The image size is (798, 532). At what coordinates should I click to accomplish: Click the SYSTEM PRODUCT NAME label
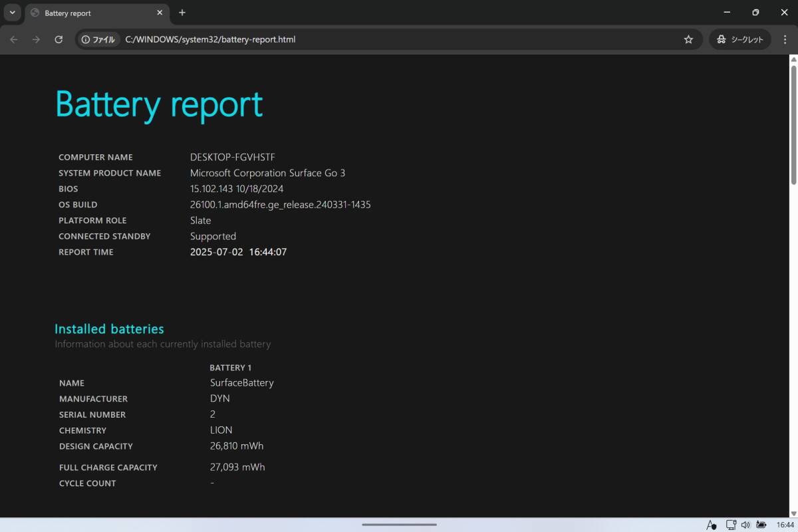click(x=110, y=173)
